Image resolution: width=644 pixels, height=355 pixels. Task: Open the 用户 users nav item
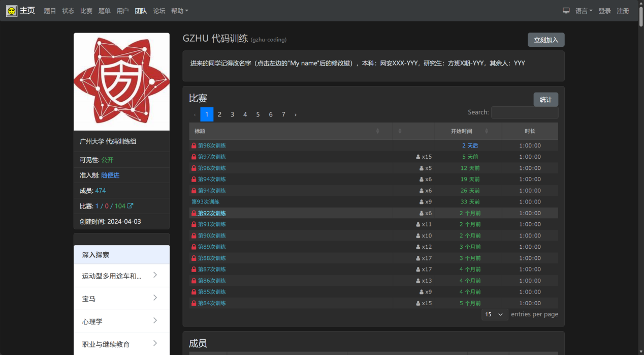coord(122,11)
